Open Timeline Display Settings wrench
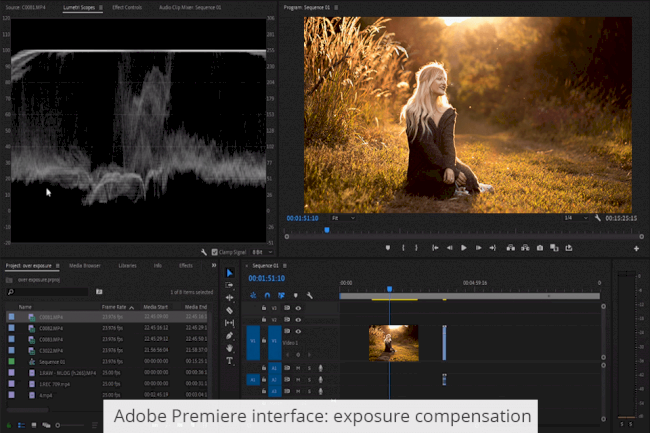650x433 pixels. [309, 295]
